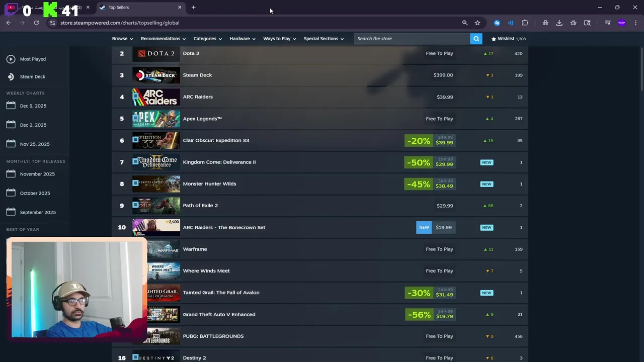Open the browser three-dot menu
The width and height of the screenshot is (644, 362).
coord(636,23)
